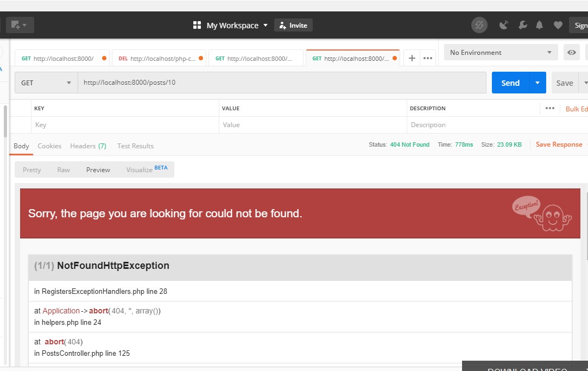Open the new-item button dropdown arrow
Viewport: 588px width, 371px height.
click(x=25, y=25)
